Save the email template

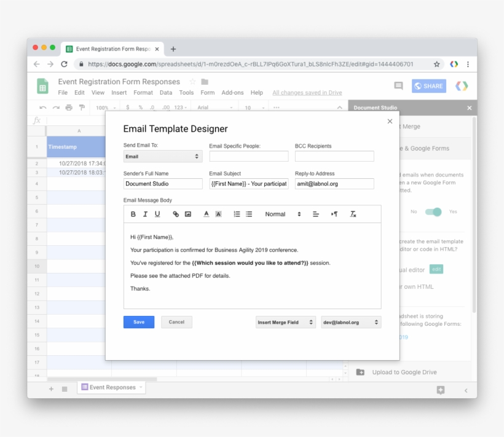pyautogui.click(x=138, y=321)
